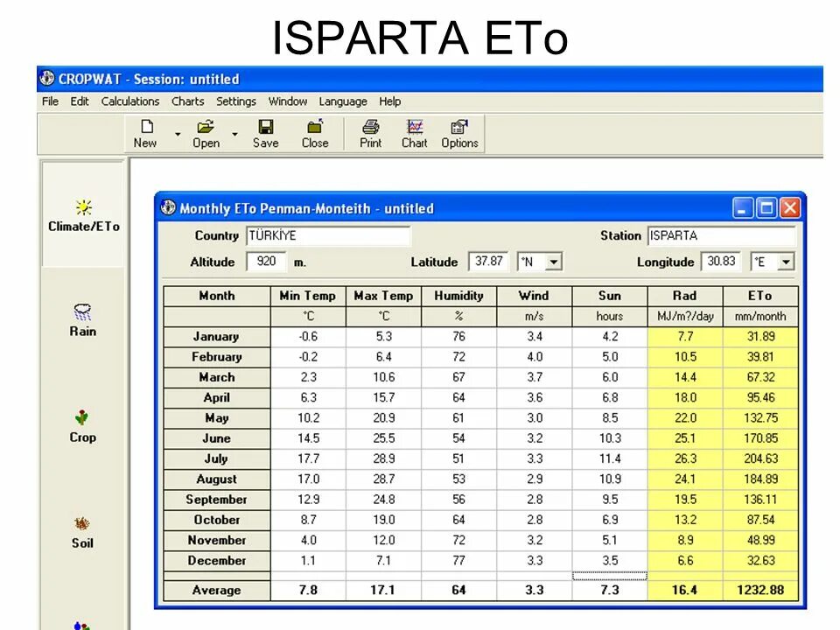Click the ETo column header
840x630 pixels.
[760, 296]
